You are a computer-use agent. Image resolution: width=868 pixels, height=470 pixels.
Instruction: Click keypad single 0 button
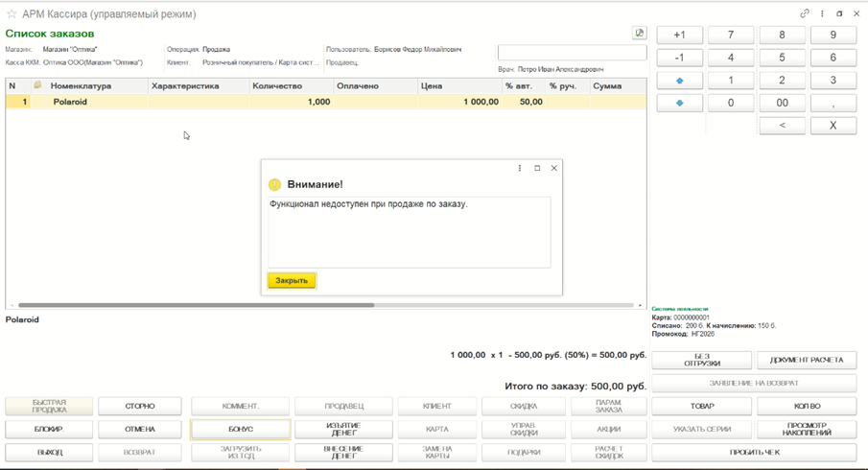click(731, 103)
